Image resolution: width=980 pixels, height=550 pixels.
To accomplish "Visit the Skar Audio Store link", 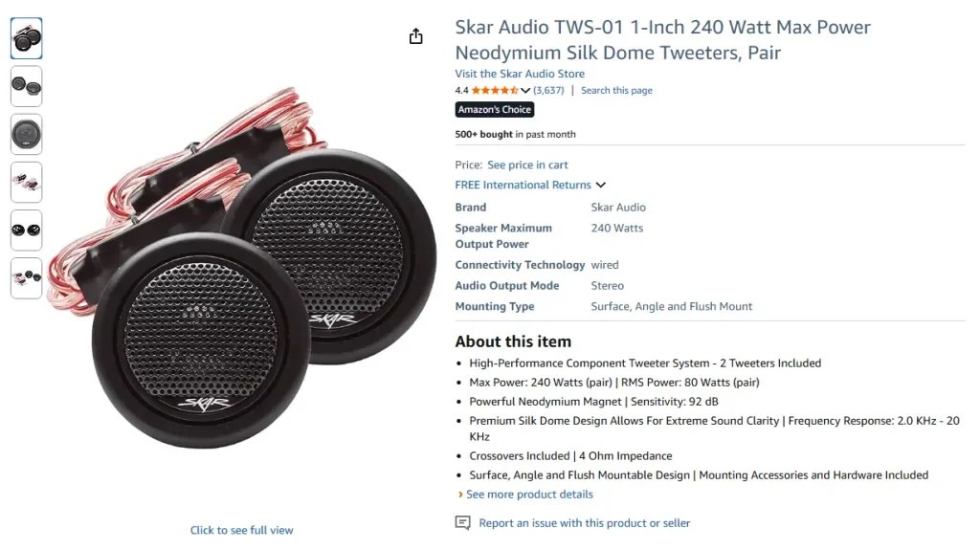I will point(520,74).
